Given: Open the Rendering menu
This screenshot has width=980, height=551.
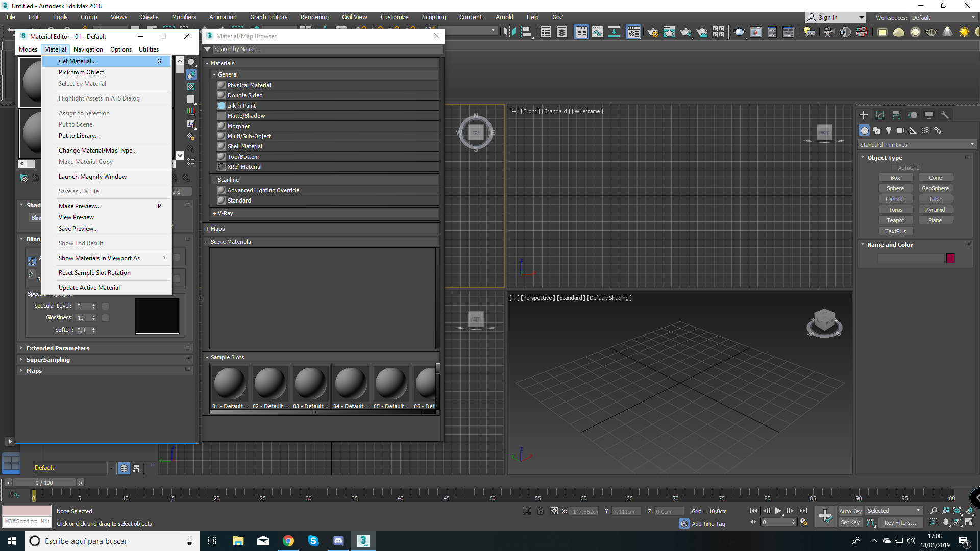Looking at the screenshot, I should 314,17.
